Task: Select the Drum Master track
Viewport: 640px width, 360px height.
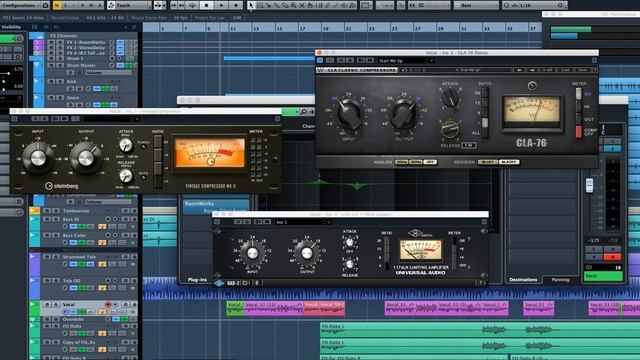Action: click(x=81, y=65)
